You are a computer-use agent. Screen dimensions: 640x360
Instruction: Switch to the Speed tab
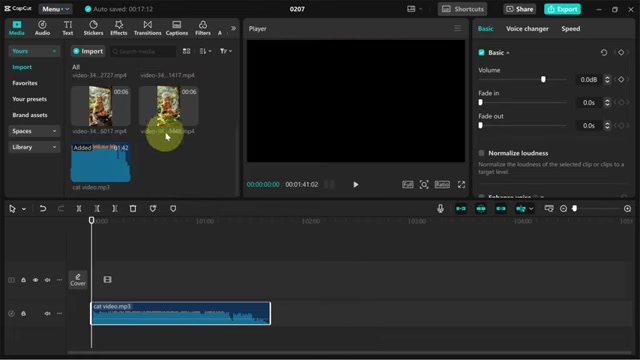[x=571, y=29]
